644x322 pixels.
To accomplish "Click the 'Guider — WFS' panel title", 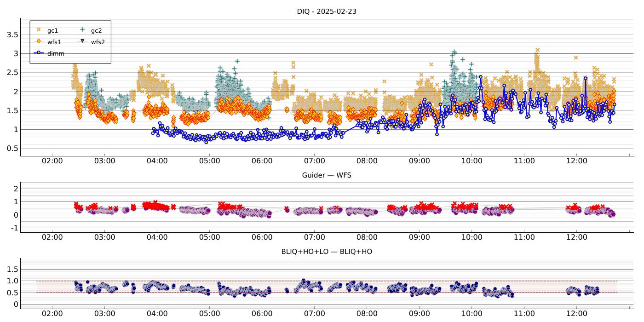I will (x=327, y=175).
